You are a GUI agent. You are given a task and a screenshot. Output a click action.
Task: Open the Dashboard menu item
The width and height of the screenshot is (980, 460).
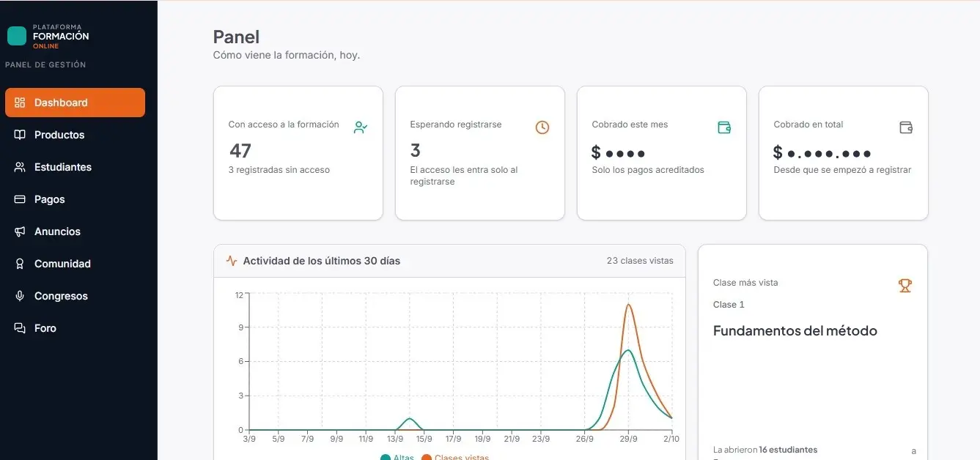click(x=75, y=103)
